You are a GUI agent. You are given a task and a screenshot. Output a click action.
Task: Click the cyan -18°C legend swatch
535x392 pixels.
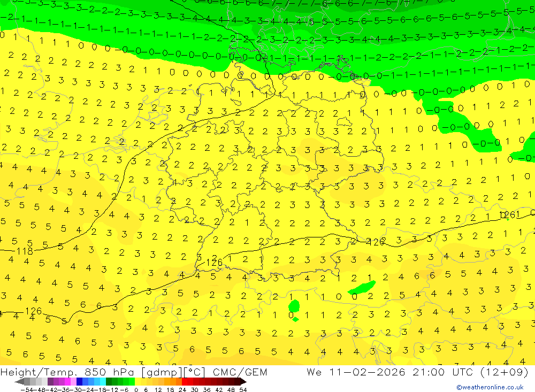click(103, 381)
